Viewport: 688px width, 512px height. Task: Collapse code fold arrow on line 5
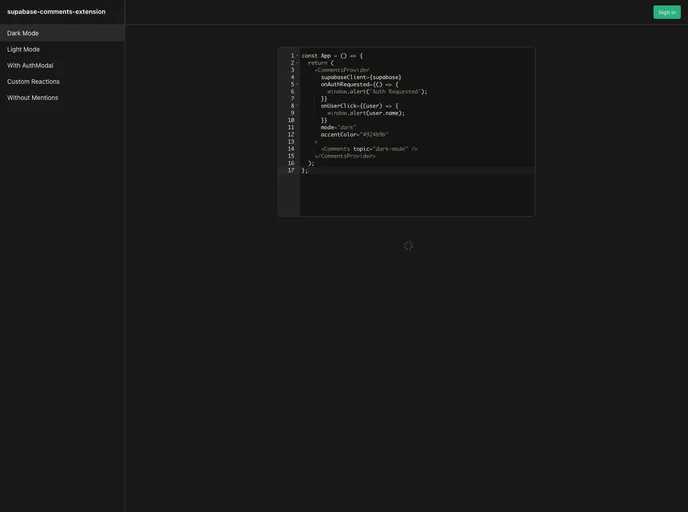tap(297, 84)
